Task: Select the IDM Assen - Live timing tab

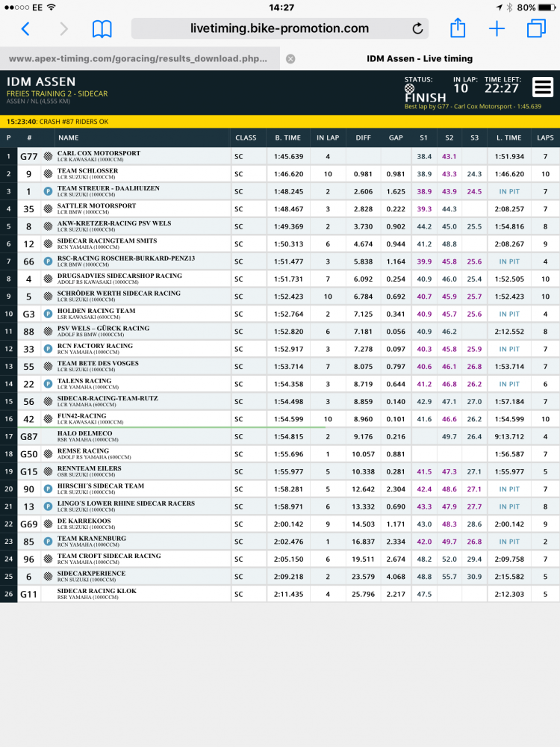Action: coord(420,58)
